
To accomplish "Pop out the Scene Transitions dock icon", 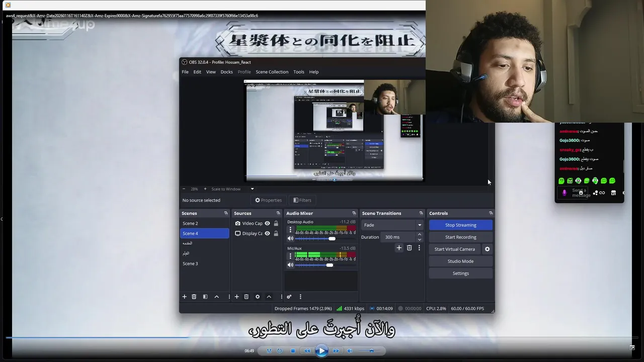I will pos(421,213).
